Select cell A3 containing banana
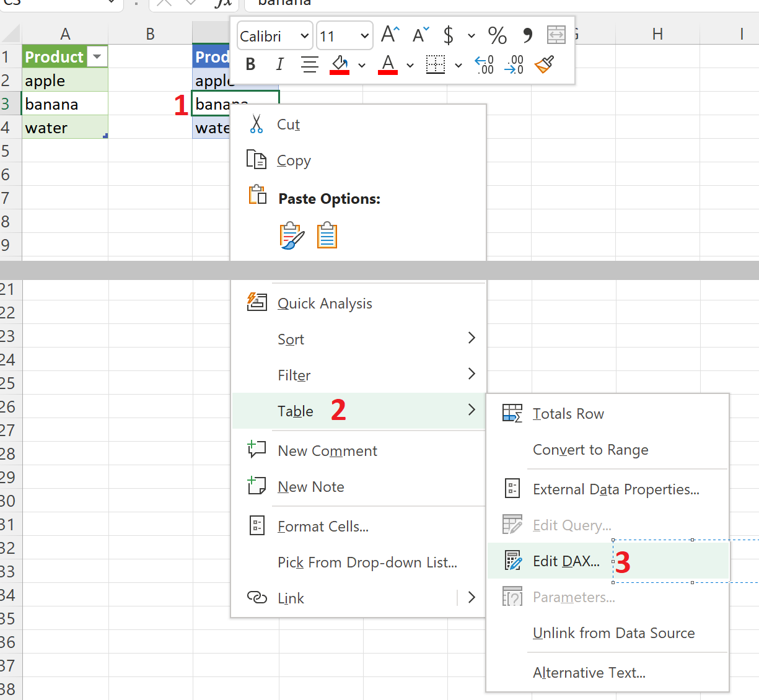Viewport: 759px width, 700px height. tap(65, 103)
